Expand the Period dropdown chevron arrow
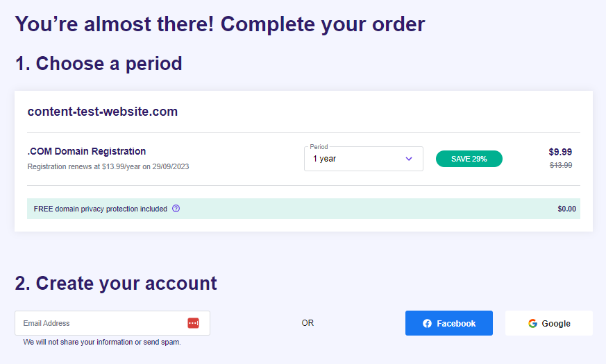Screen dimensions: 606x364 coord(408,159)
